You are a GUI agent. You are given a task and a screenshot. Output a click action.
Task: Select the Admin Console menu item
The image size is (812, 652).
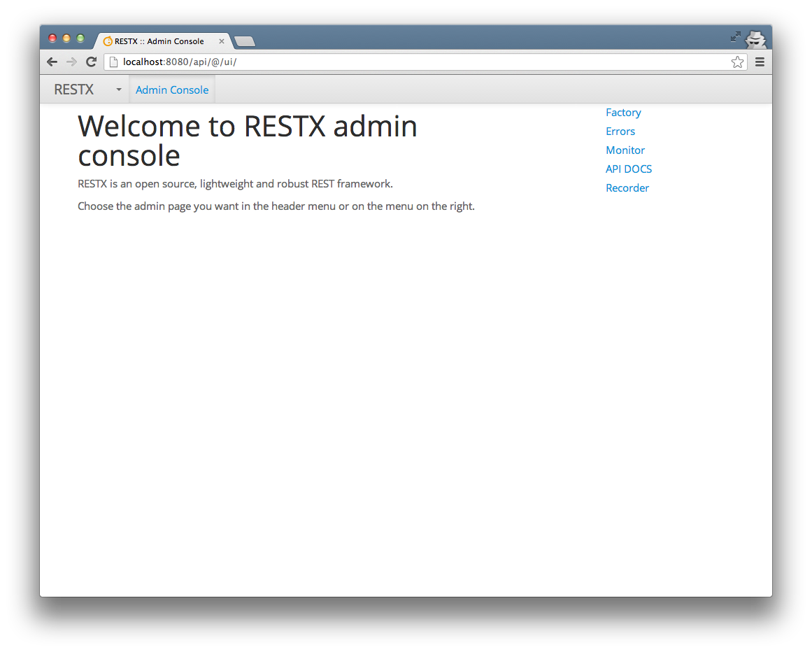point(172,90)
